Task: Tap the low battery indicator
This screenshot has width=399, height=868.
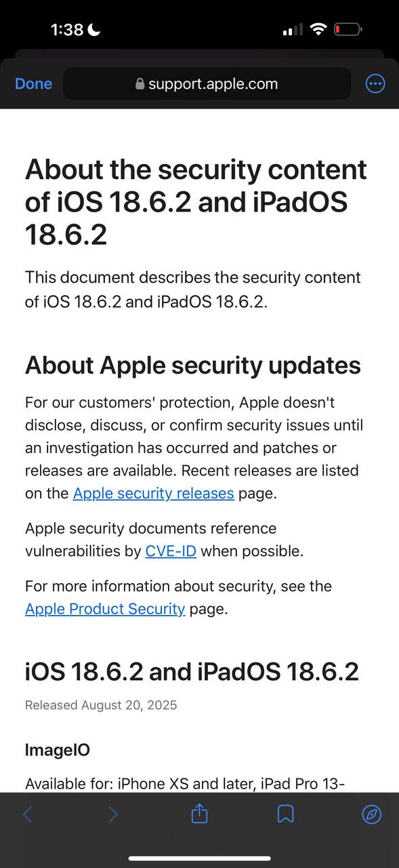Action: [348, 29]
